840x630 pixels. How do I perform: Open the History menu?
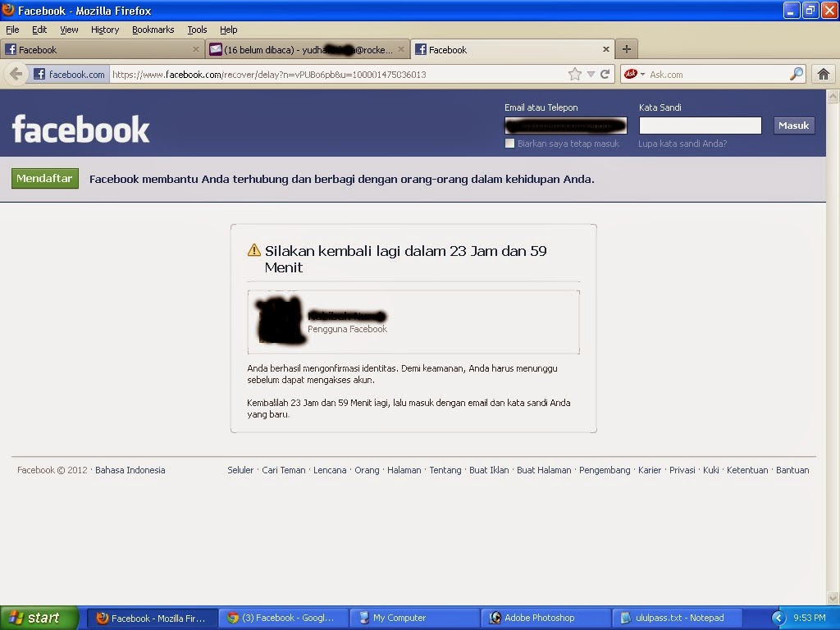105,30
